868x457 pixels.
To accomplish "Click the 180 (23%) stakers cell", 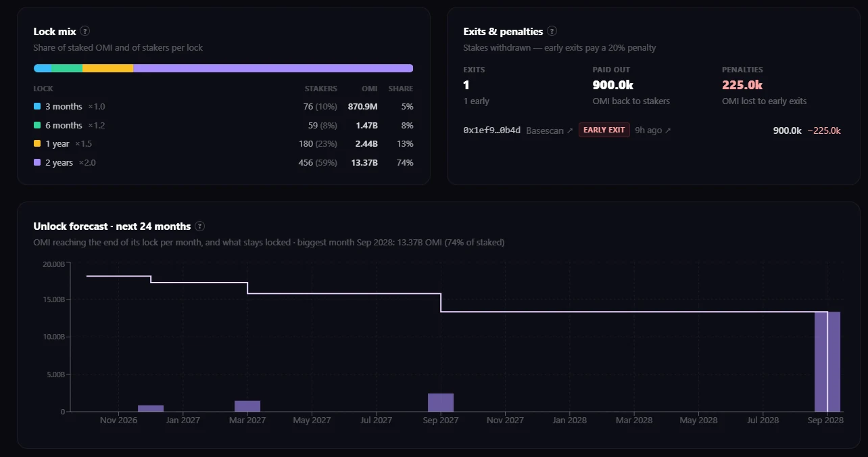I will pyautogui.click(x=318, y=144).
